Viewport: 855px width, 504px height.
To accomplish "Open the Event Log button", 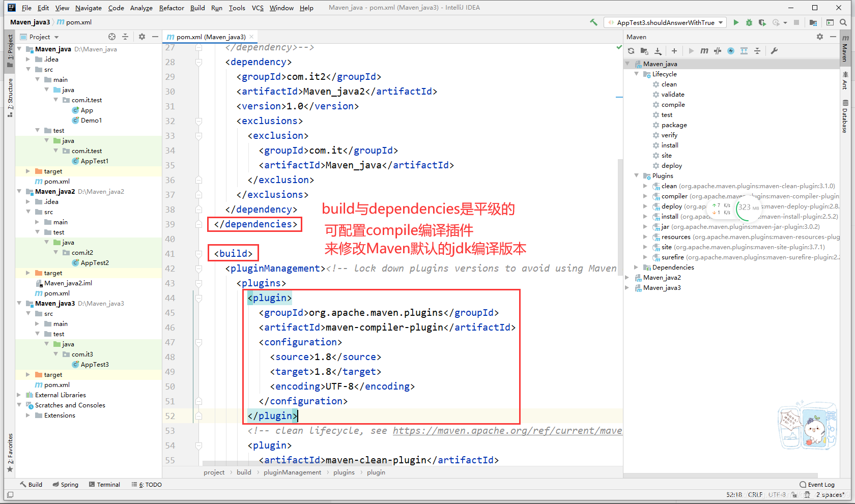I will [817, 485].
